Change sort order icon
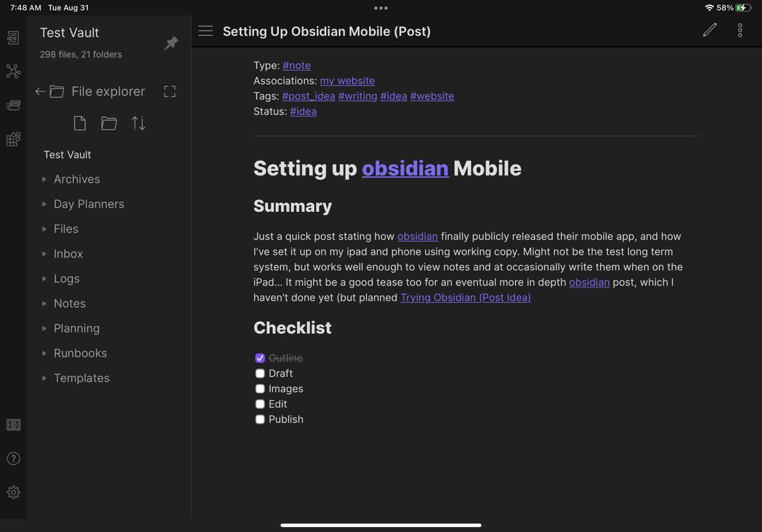The image size is (762, 532). (138, 123)
